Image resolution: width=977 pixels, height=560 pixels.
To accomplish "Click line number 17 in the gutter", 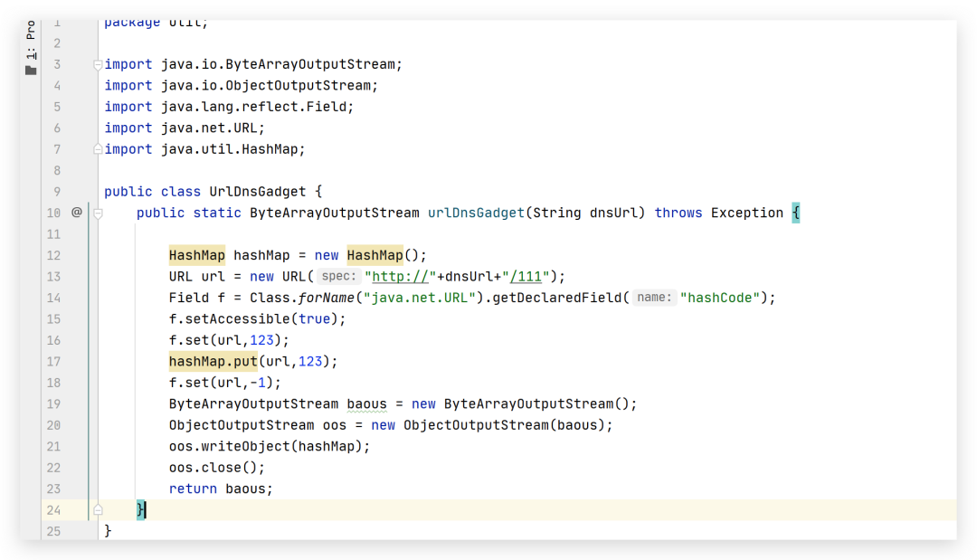I will pyautogui.click(x=53, y=362).
